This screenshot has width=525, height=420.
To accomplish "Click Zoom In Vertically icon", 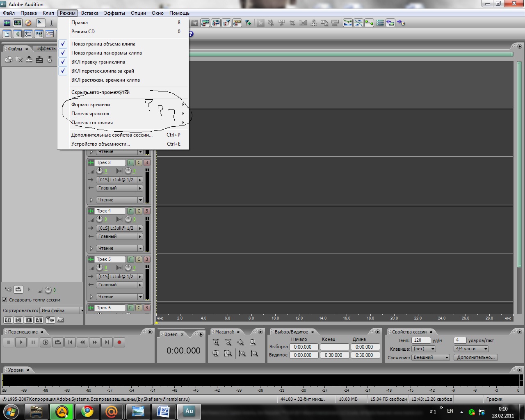I will pos(242,354).
